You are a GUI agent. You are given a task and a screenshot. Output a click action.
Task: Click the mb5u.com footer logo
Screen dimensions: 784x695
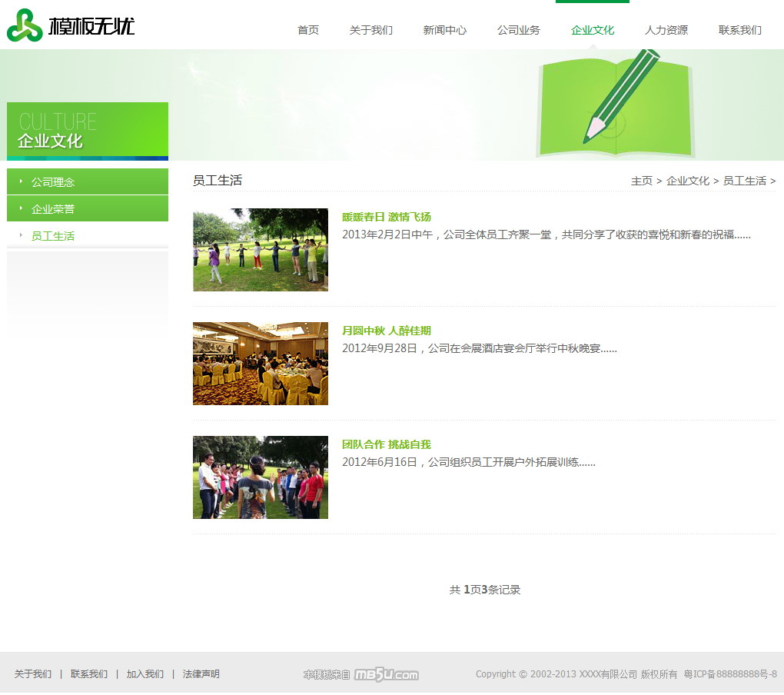[x=386, y=674]
